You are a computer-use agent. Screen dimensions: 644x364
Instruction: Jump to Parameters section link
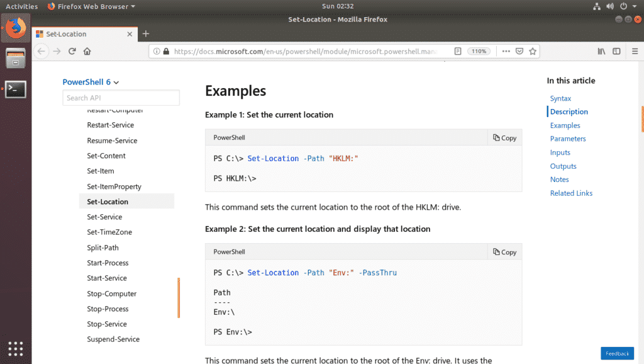568,139
